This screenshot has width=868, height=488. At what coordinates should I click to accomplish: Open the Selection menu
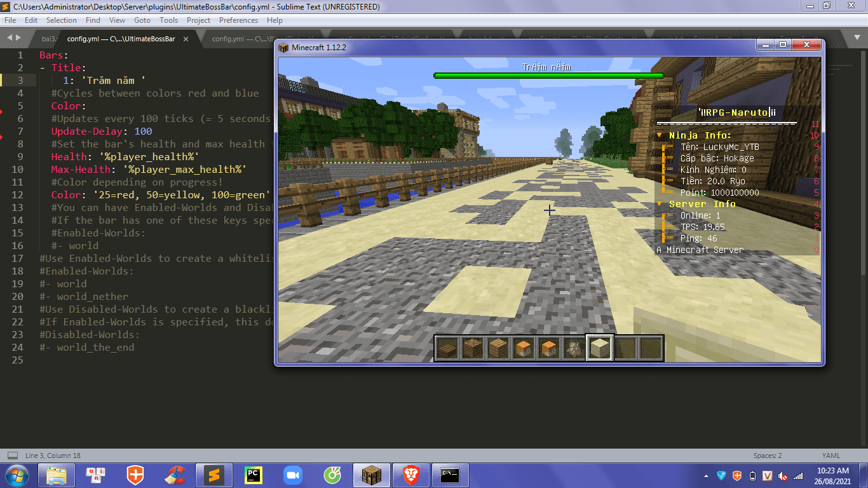click(x=62, y=20)
